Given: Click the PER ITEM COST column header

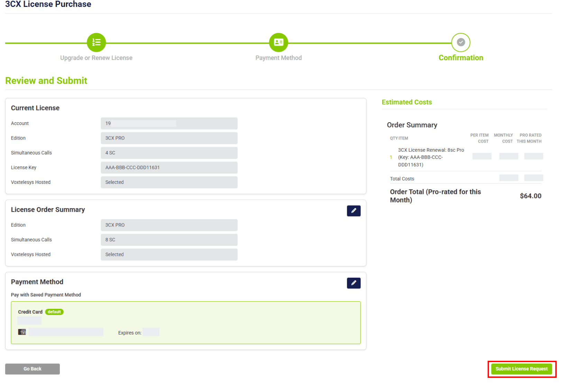Looking at the screenshot, I should pyautogui.click(x=479, y=138).
